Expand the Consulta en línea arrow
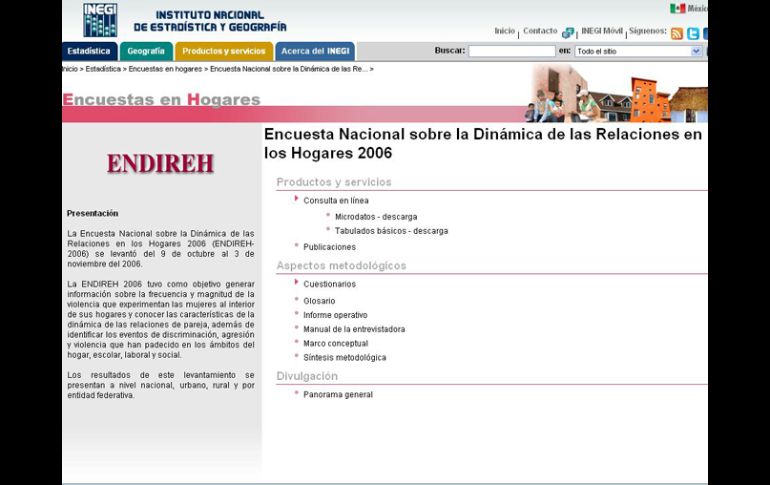Viewport: 770px width, 485px height. (297, 199)
